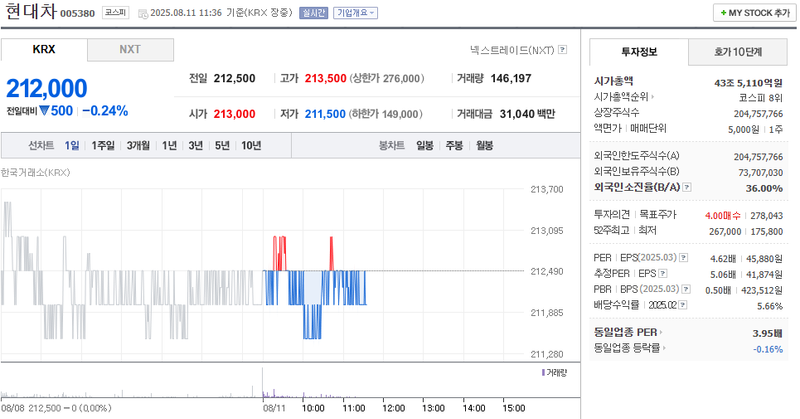Click the 08/11 date axis label
Viewport: 800px width, 419px height.
point(274,408)
